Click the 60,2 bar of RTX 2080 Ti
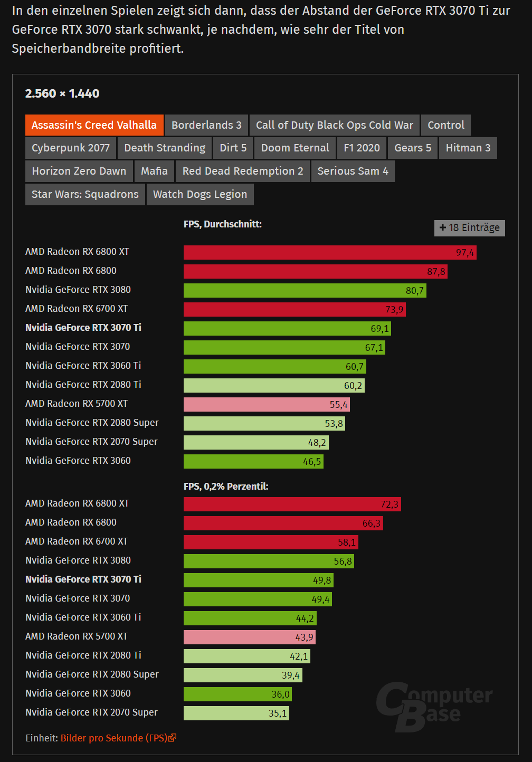 click(x=274, y=385)
